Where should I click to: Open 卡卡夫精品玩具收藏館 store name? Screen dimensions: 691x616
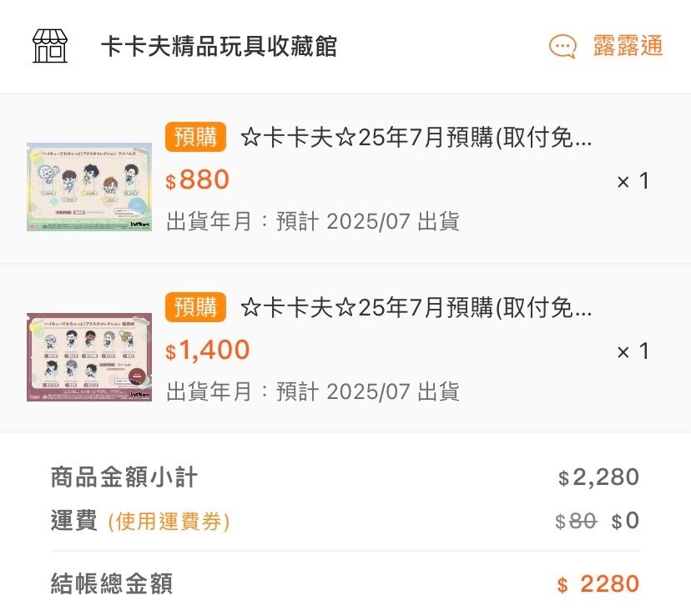pyautogui.click(x=219, y=46)
